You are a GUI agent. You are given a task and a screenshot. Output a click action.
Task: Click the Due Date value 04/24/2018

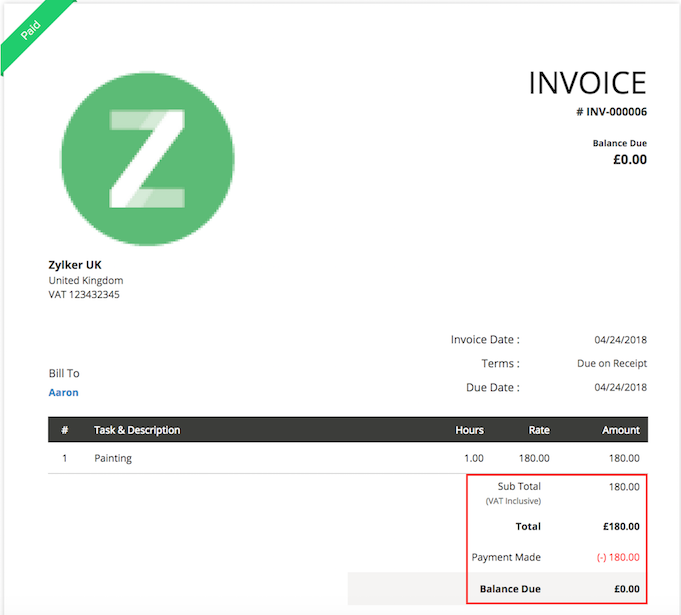pyautogui.click(x=621, y=387)
